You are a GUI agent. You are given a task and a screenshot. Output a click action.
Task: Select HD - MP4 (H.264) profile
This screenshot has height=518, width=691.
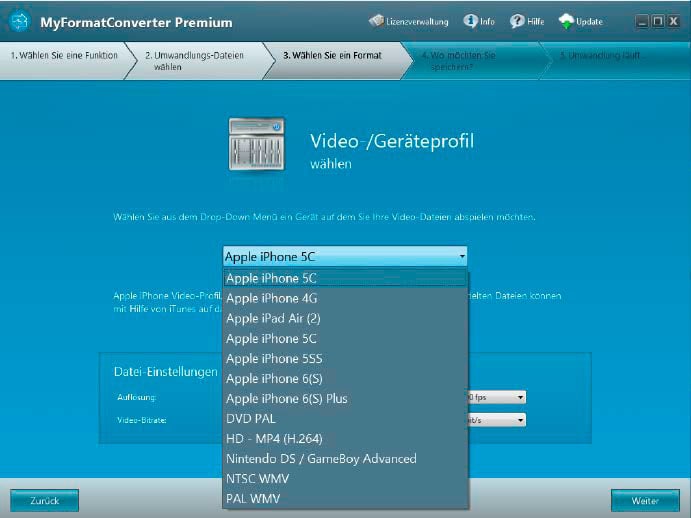(345, 439)
